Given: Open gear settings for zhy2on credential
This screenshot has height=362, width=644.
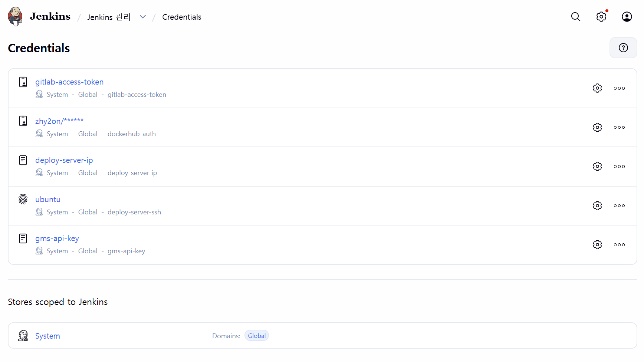Looking at the screenshot, I should (597, 128).
